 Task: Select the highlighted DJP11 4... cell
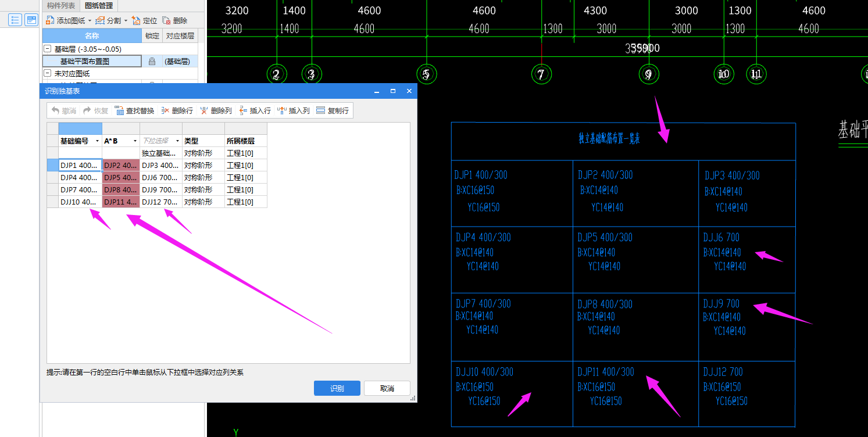tap(121, 202)
